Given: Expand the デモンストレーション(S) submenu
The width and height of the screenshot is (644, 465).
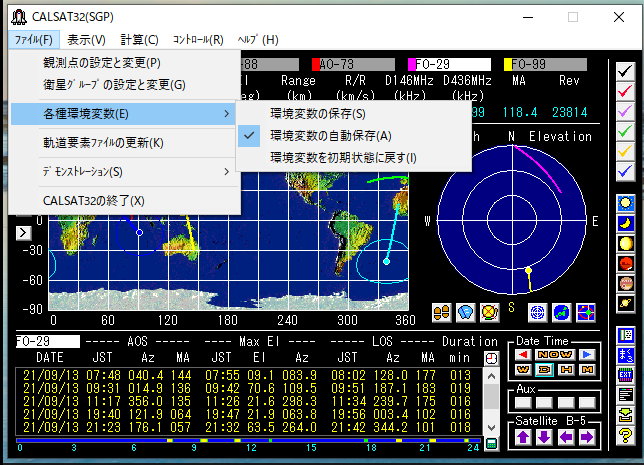Looking at the screenshot, I should click(x=124, y=172).
